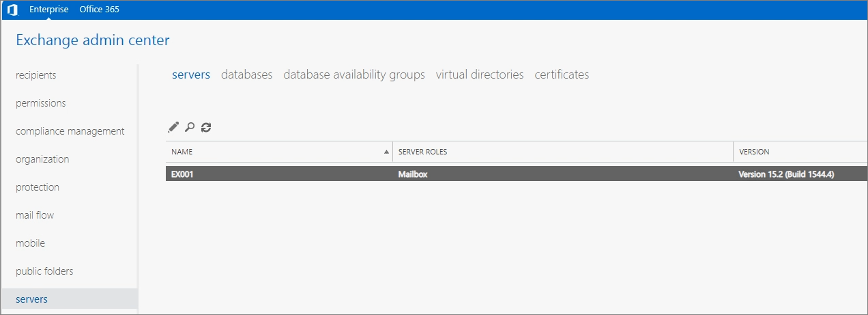Click the Exchange admin center title
The width and height of the screenshot is (868, 315).
coord(93,40)
